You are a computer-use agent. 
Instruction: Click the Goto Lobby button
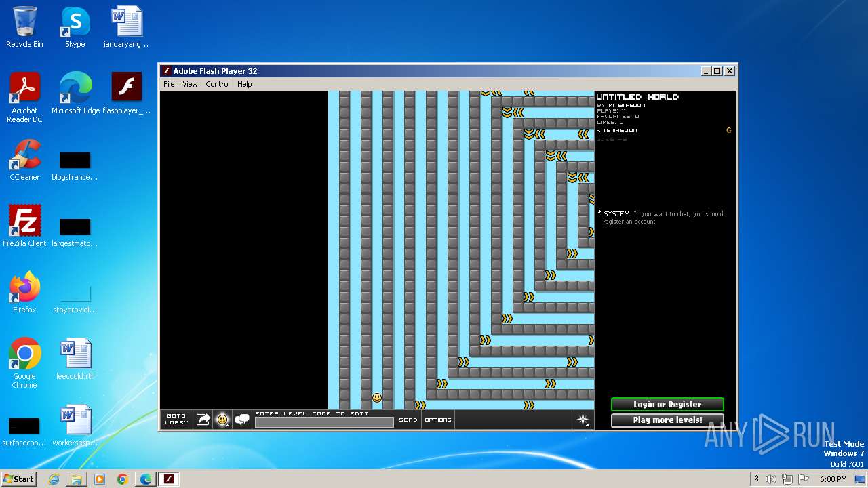[x=176, y=420]
